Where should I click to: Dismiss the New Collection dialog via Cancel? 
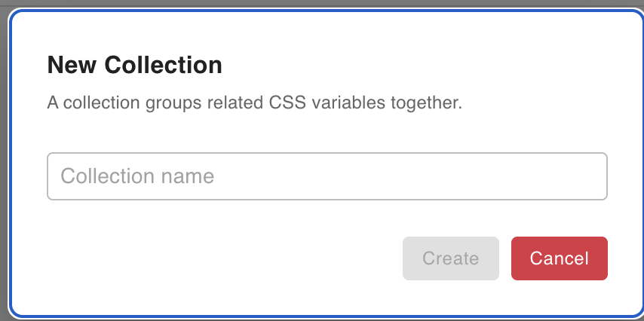click(559, 258)
